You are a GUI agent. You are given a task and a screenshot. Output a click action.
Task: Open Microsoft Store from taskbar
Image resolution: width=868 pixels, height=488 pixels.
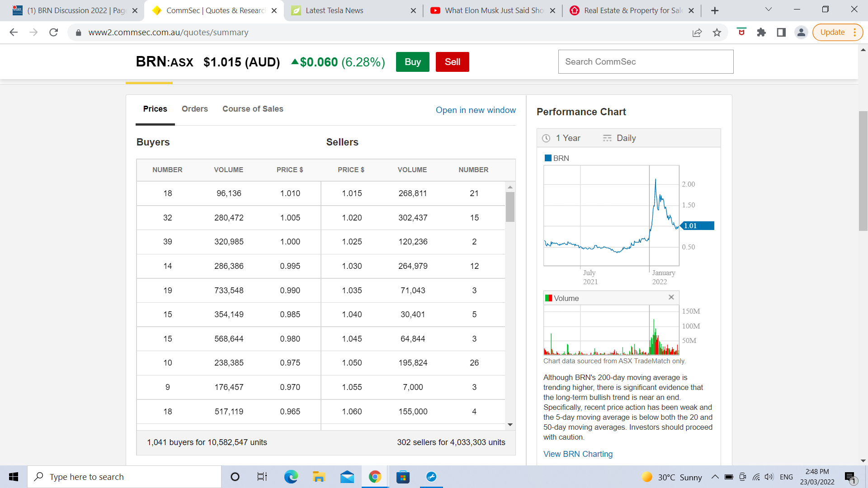(x=403, y=477)
